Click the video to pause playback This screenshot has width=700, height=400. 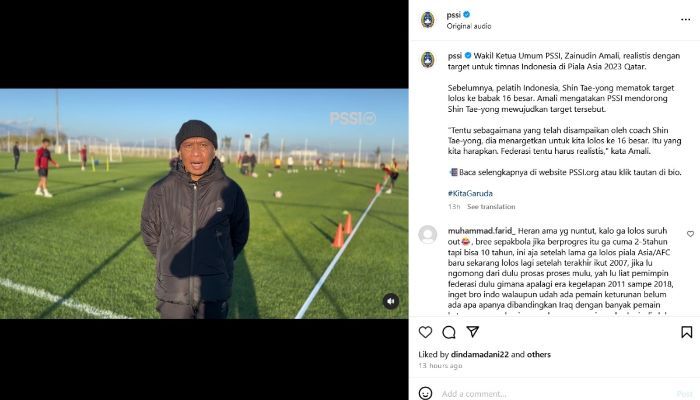(204, 204)
